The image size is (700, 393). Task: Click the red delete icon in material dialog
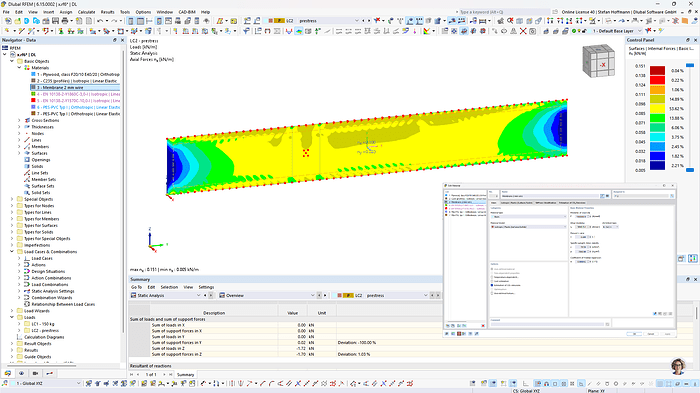[483, 326]
